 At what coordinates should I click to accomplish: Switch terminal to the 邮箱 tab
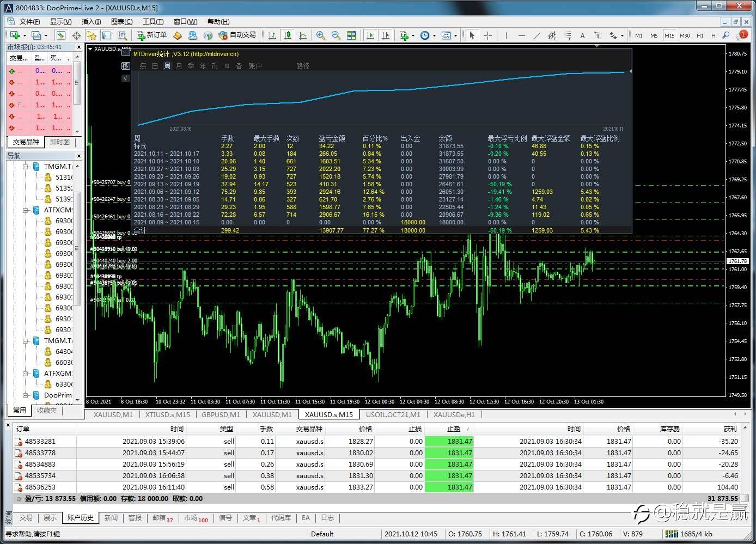[x=162, y=518]
